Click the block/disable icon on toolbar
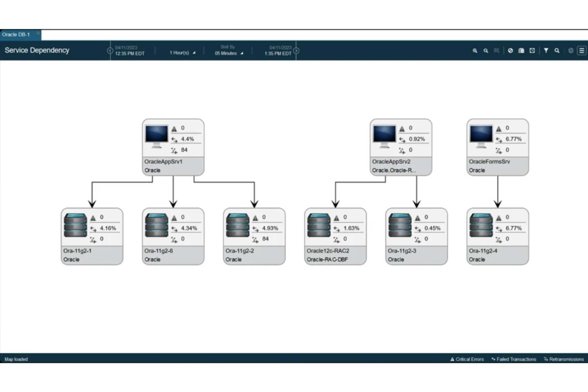Viewport: 588px width, 392px height. click(x=511, y=51)
